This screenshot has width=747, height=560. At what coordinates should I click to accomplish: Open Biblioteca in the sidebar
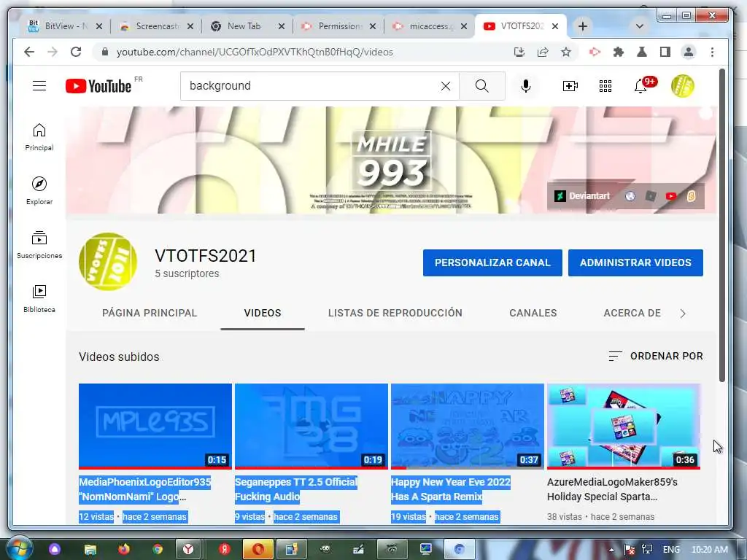point(39,298)
